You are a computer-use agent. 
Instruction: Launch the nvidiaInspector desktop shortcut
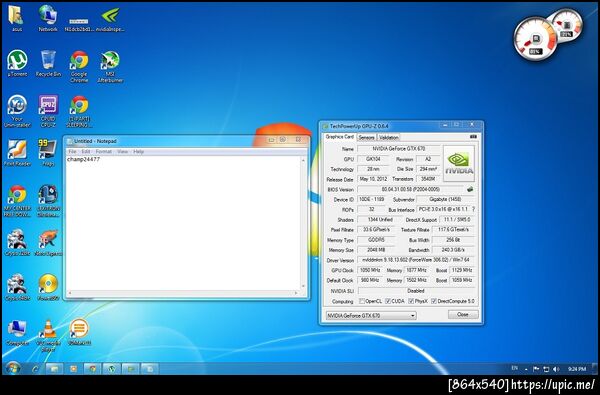point(110,18)
